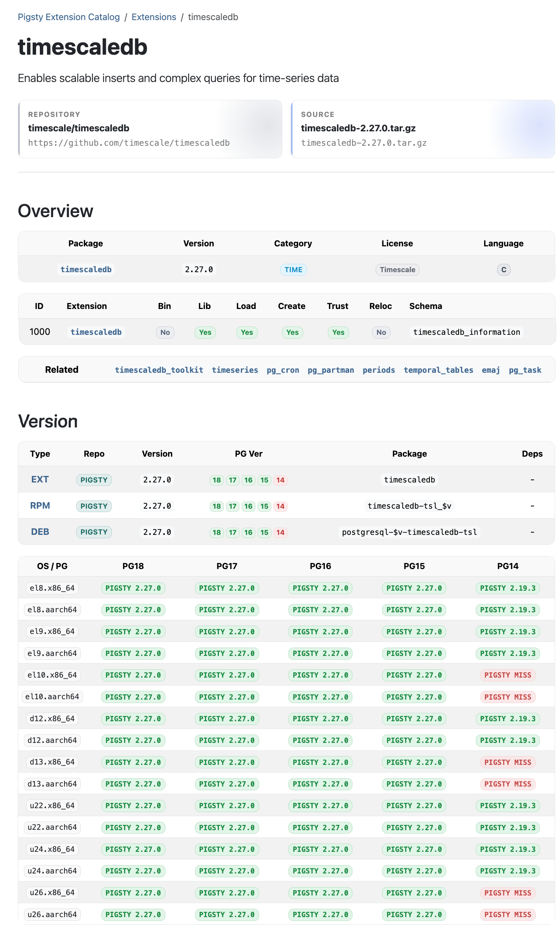
Task: Click Reloc 'No' badge in extension row
Action: pos(381,333)
